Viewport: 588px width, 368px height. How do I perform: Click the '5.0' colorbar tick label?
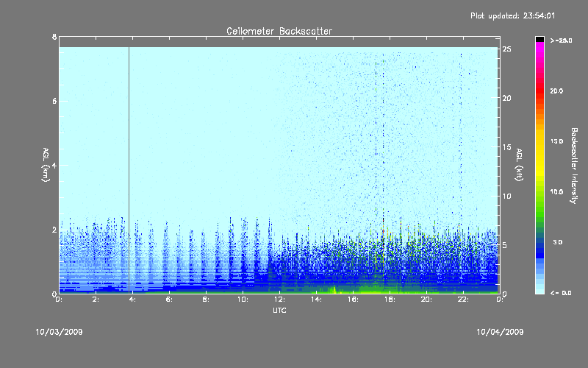coord(558,243)
